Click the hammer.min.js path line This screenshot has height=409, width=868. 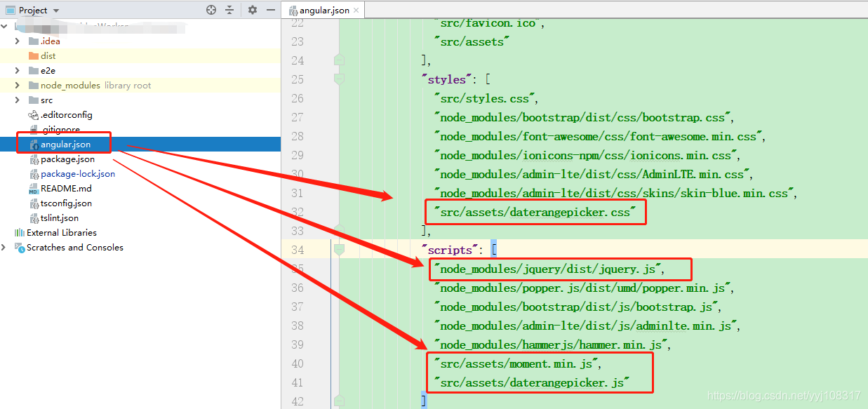553,344
